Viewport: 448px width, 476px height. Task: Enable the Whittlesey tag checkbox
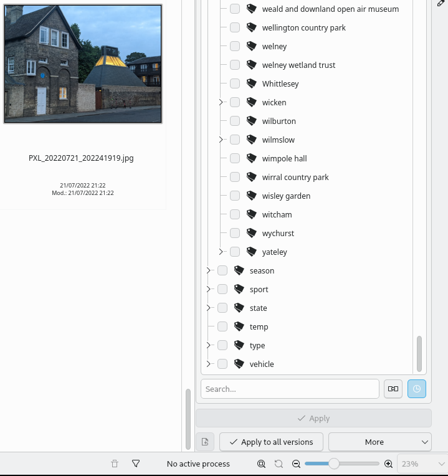point(235,83)
